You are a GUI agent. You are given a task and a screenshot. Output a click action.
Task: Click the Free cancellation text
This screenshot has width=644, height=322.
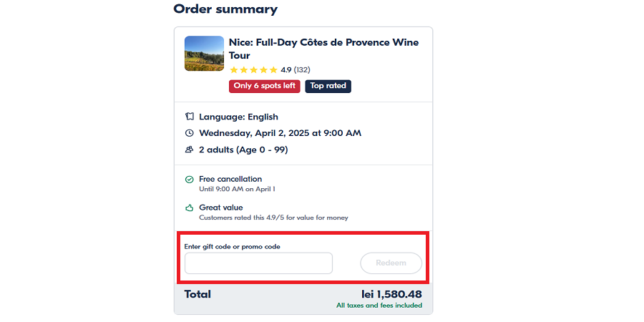click(230, 179)
